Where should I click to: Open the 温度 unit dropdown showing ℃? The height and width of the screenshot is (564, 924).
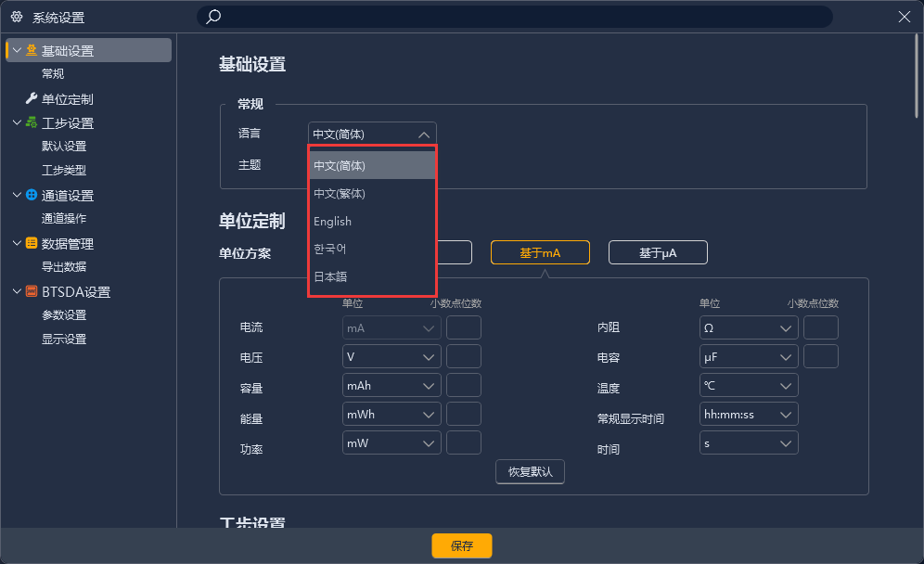[748, 385]
